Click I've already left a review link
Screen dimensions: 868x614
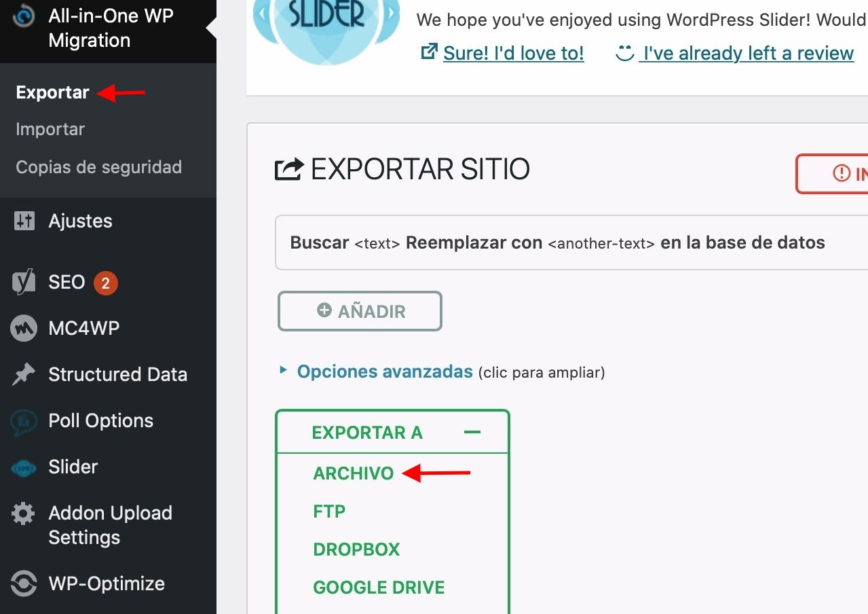(x=747, y=53)
